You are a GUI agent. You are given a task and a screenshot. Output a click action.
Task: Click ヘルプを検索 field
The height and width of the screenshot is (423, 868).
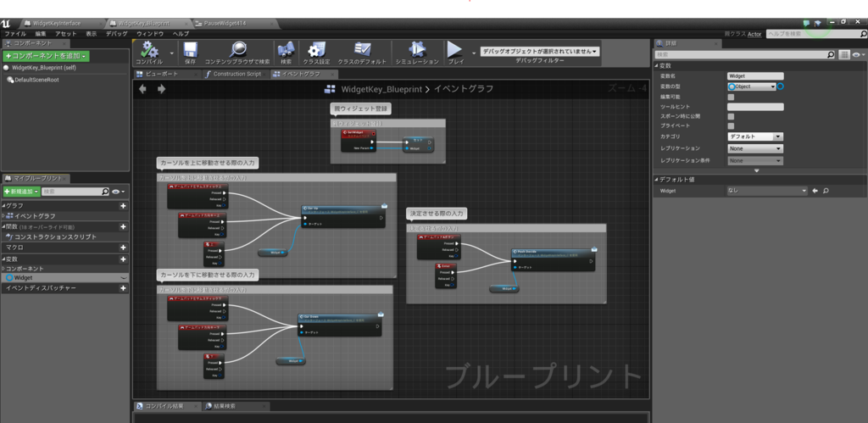pos(816,34)
